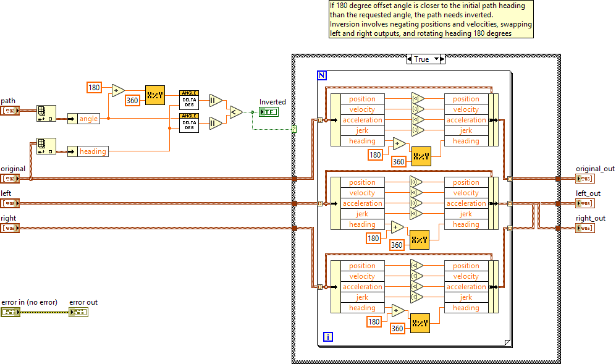Click the Inverted boolean indicator terminal
616x364 pixels.
(x=269, y=112)
